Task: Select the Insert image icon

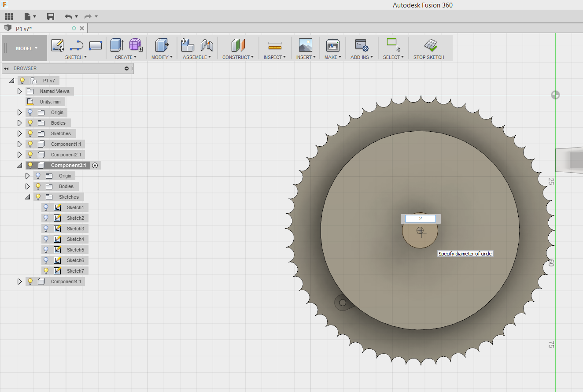Action: [x=305, y=45]
